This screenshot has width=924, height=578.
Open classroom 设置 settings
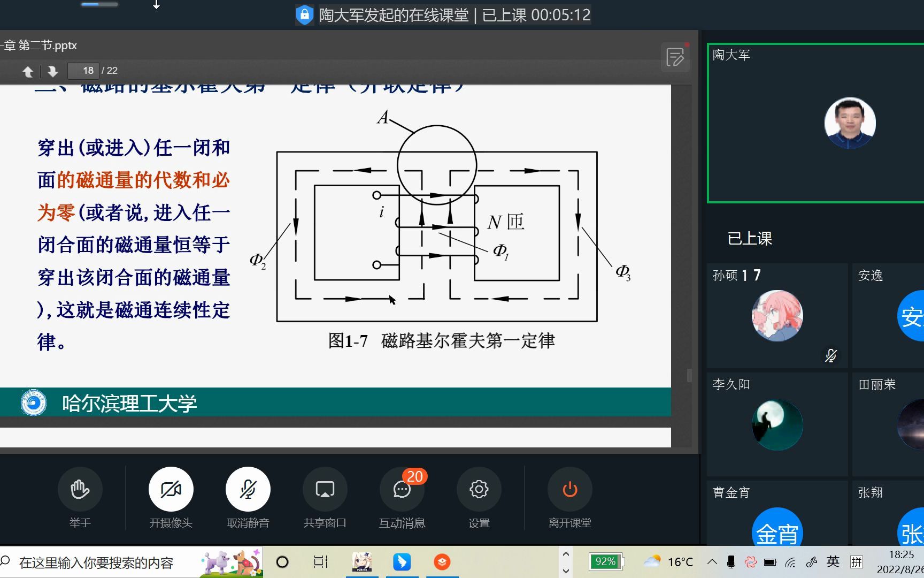(x=479, y=489)
